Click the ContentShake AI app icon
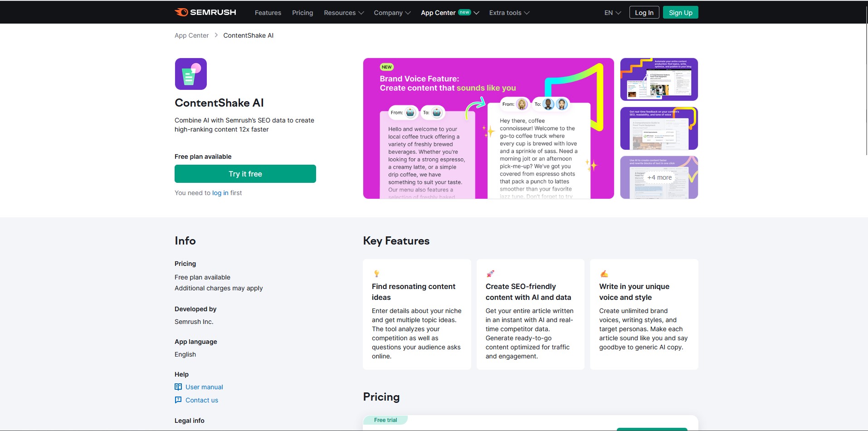The image size is (868, 431). point(191,74)
